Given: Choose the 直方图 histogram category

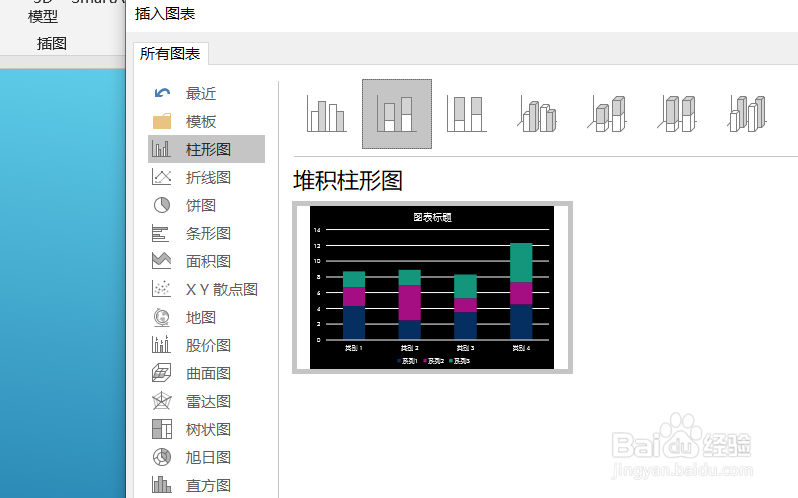Looking at the screenshot, I should (x=207, y=485).
